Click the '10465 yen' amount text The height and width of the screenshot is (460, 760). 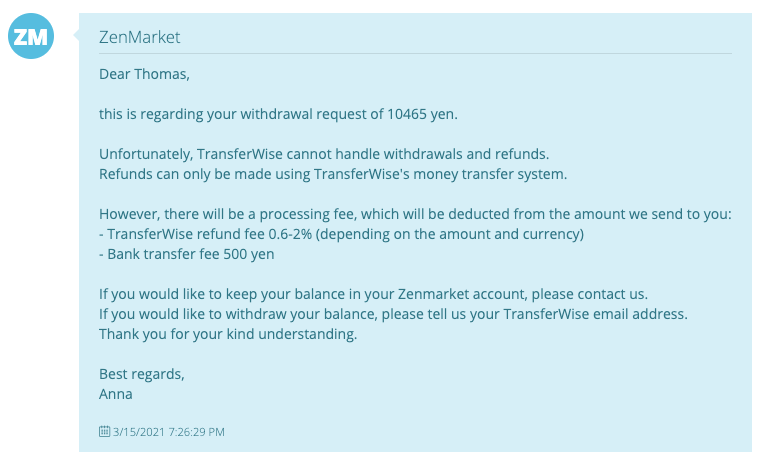(422, 114)
